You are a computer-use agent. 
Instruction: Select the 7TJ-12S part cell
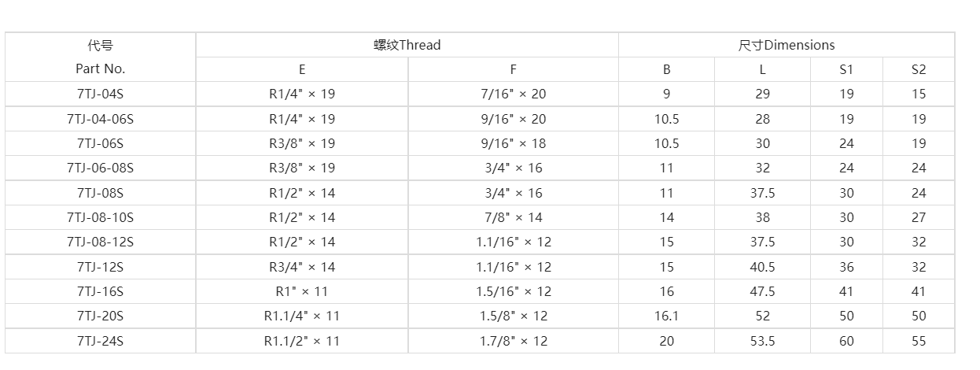click(x=101, y=267)
